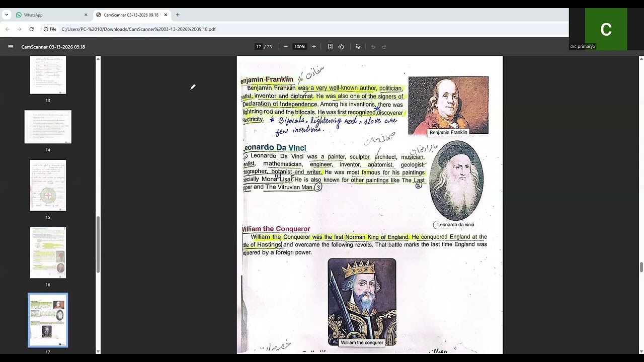Undo the last annotation
Viewport: 644px width, 362px height.
point(373,47)
